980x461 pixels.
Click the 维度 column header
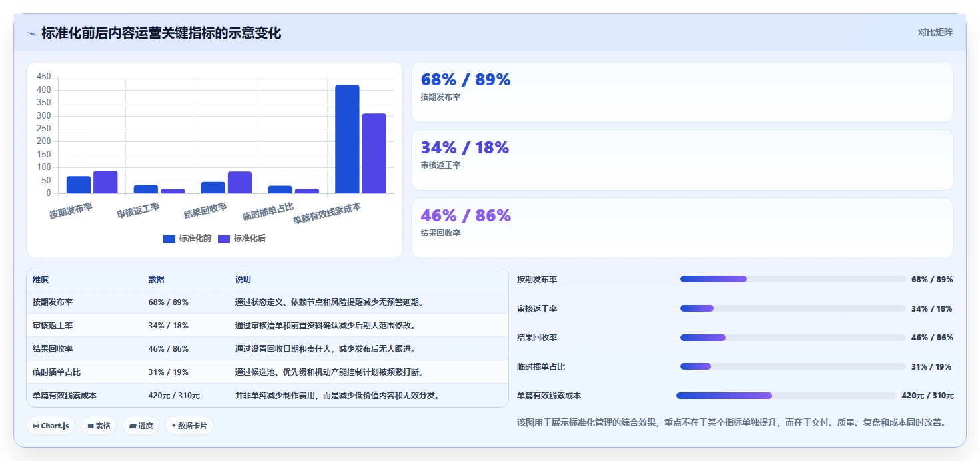pos(41,280)
